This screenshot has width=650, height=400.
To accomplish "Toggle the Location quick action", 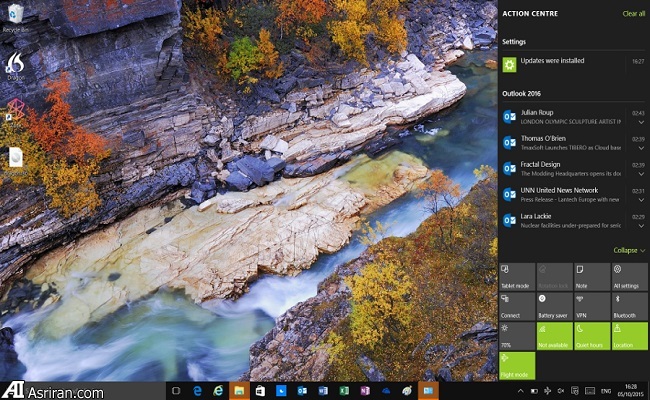I will point(629,335).
